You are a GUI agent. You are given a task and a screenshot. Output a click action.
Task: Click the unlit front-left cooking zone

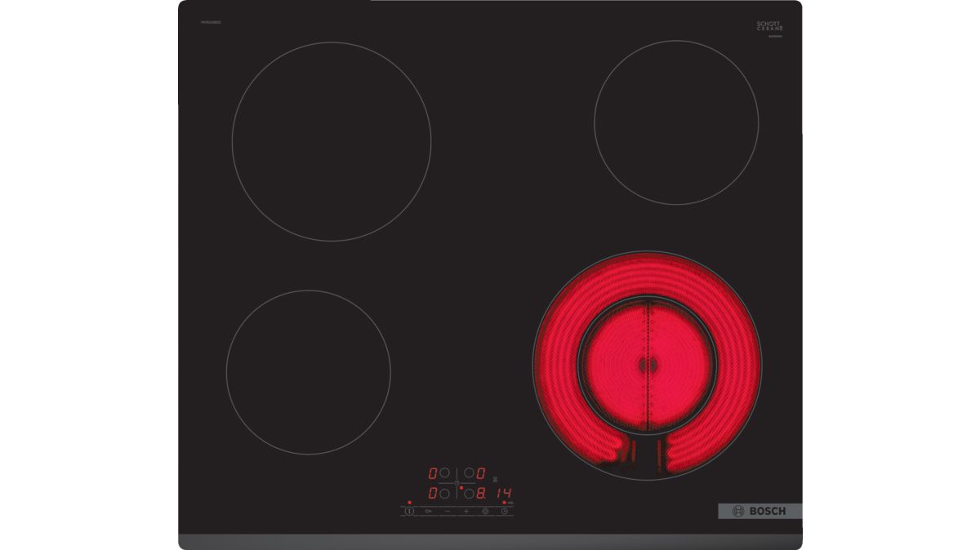[x=308, y=372]
